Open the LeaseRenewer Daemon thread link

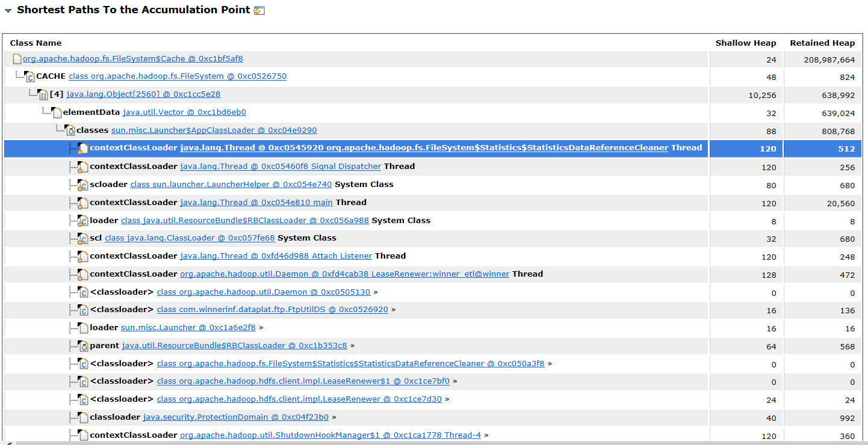(345, 274)
